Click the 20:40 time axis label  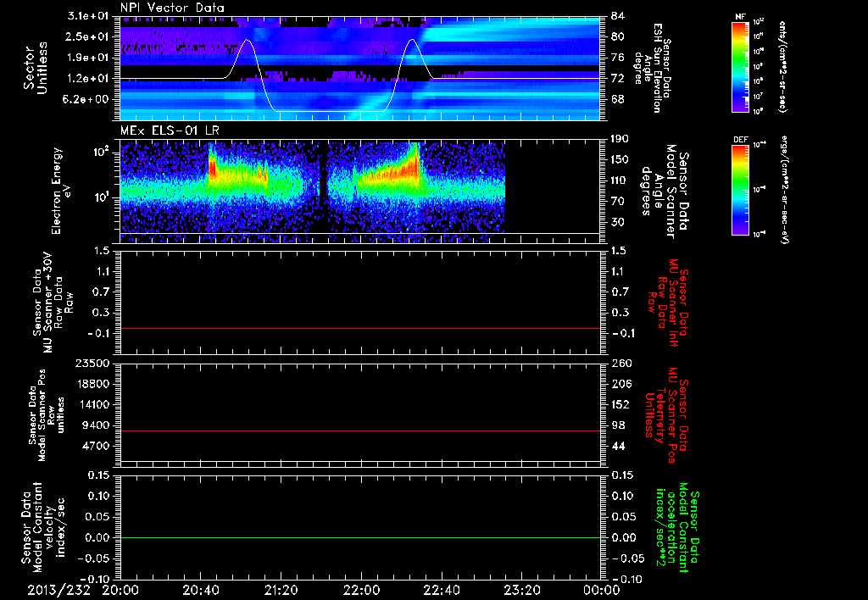point(201,590)
